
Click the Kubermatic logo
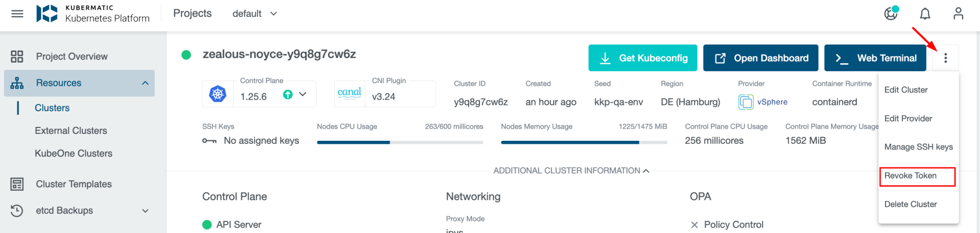tap(47, 13)
